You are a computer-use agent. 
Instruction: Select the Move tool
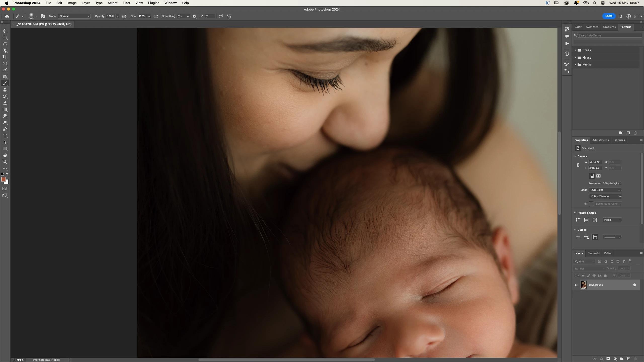point(5,31)
